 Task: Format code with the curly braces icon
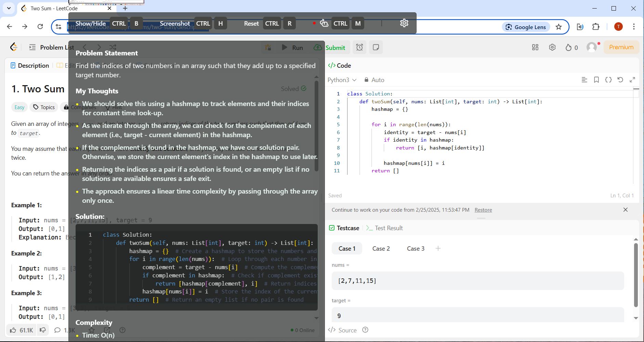(x=608, y=80)
